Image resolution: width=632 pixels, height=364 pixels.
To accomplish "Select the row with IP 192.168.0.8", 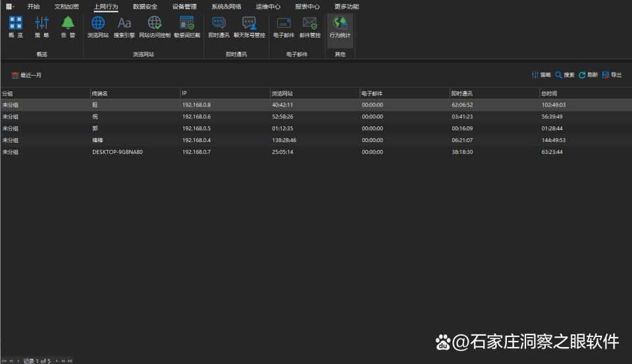I will [x=316, y=105].
